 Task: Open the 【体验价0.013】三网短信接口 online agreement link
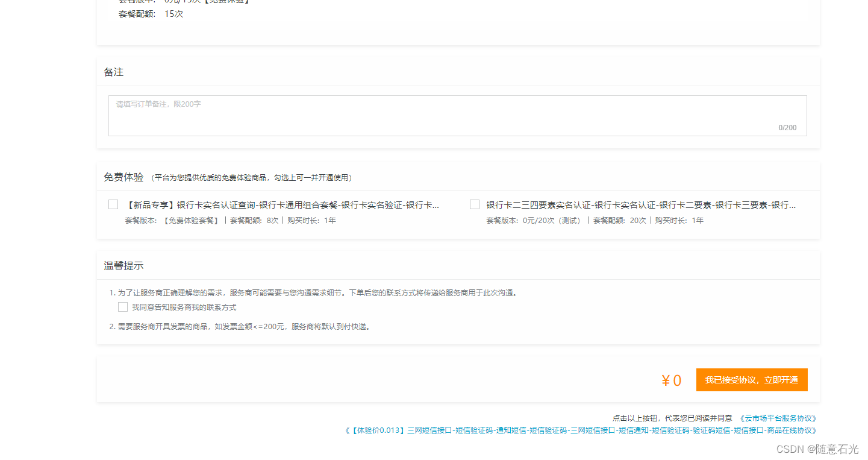coord(580,430)
